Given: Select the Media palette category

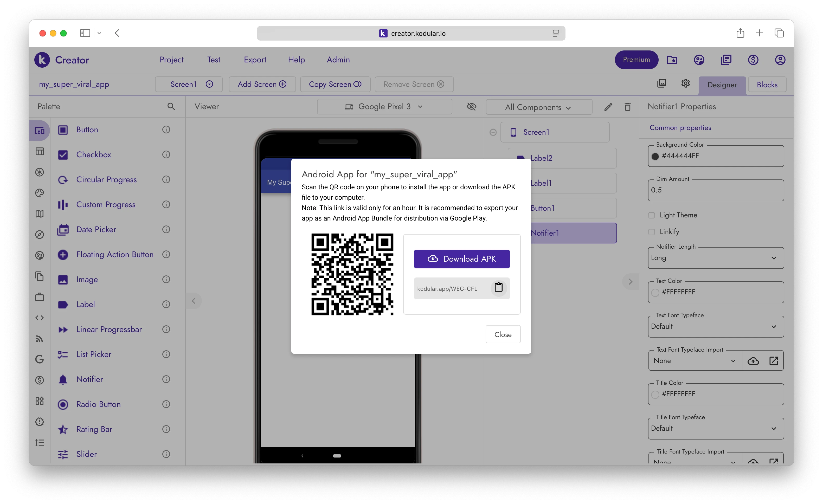Looking at the screenshot, I should coord(40,172).
